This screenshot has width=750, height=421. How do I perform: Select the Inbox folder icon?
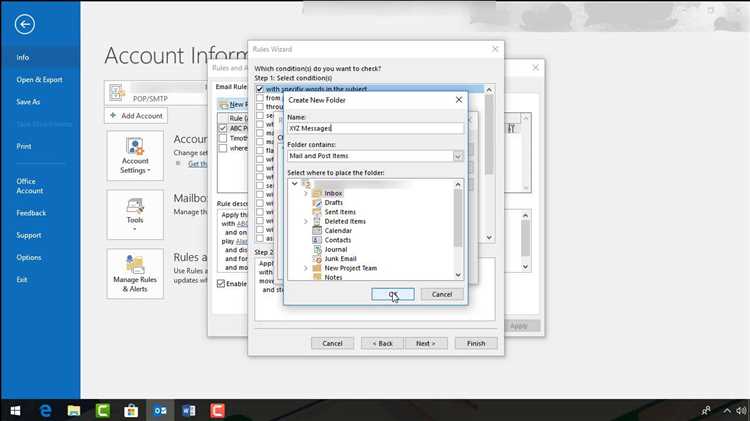point(317,193)
